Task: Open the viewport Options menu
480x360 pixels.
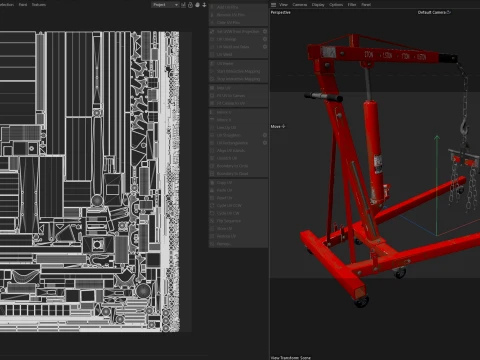Action: [336, 5]
